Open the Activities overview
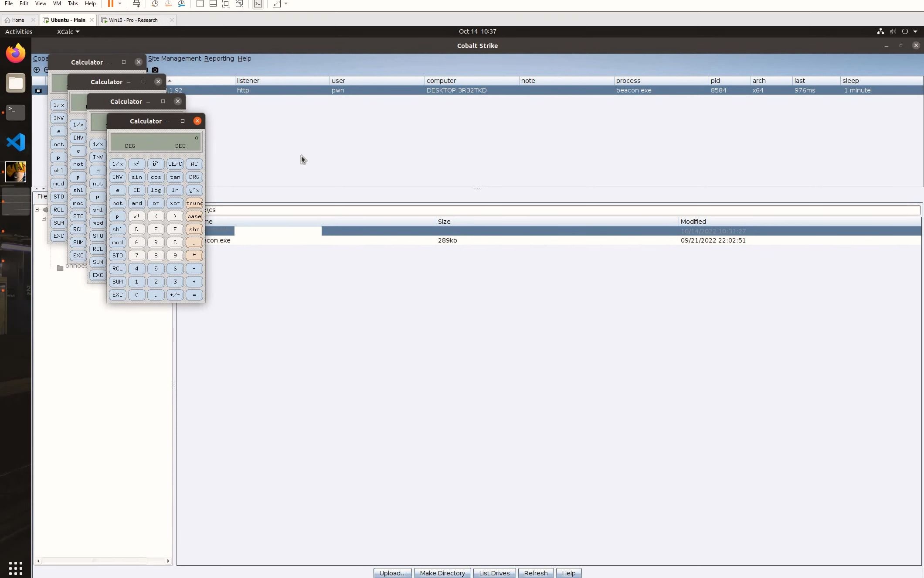The image size is (924, 578). tap(19, 31)
